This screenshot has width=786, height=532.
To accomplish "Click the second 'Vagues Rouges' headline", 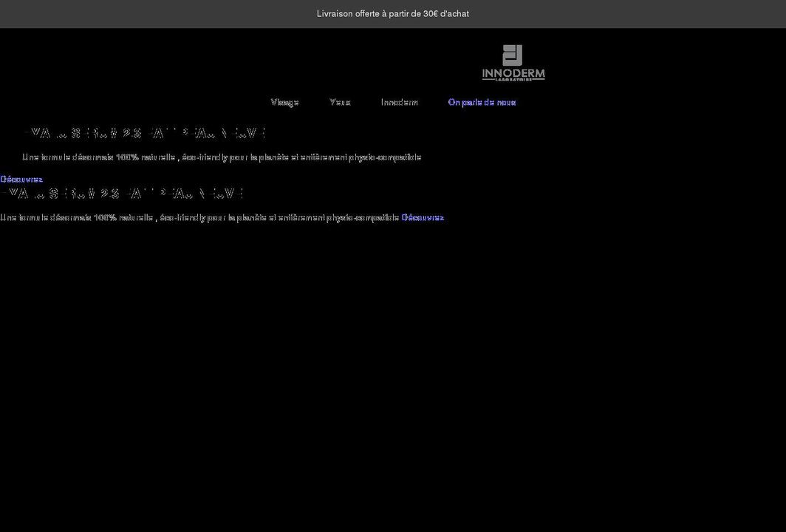I will click(122, 192).
